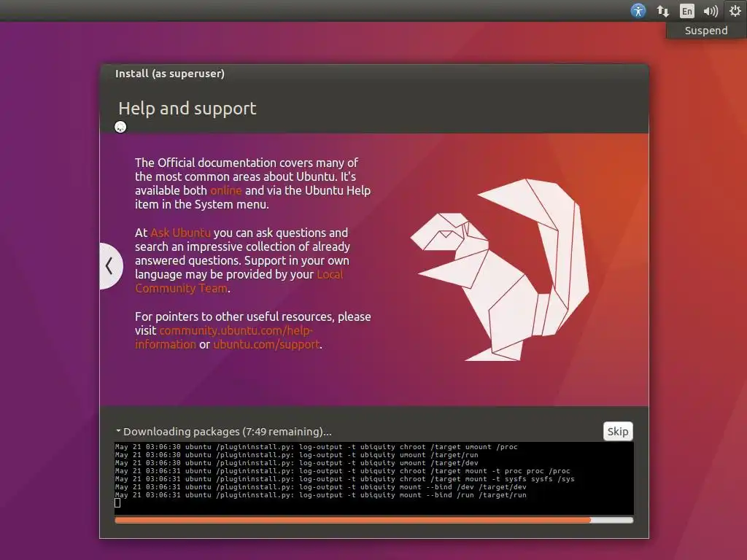
Task: Click log line ending '--bind /run /target/run'
Action: 321,495
